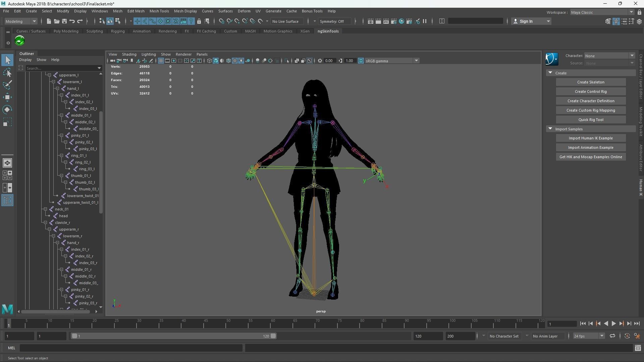Click the Create Skeleton button
This screenshot has height=362, width=644.
pyautogui.click(x=590, y=82)
